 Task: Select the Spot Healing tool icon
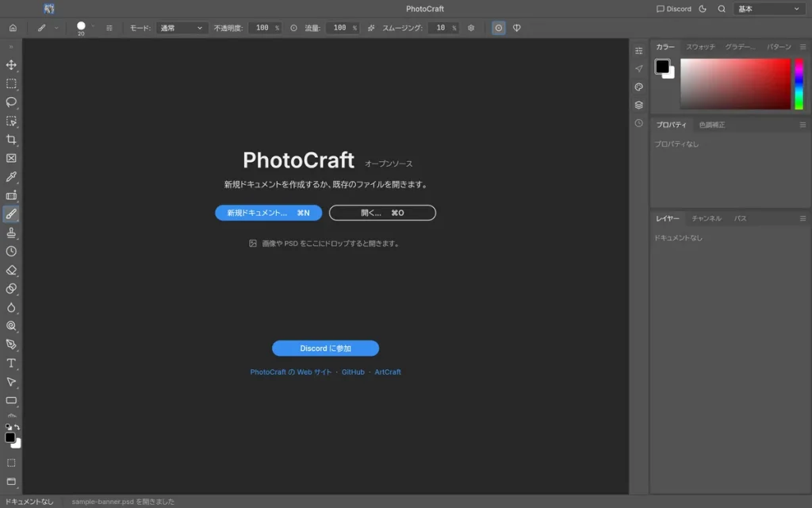(11, 195)
